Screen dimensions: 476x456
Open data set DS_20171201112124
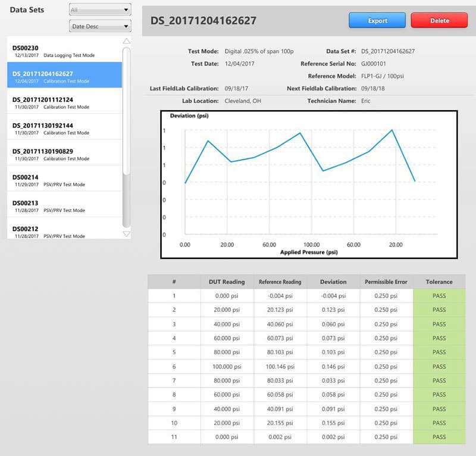coord(64,103)
